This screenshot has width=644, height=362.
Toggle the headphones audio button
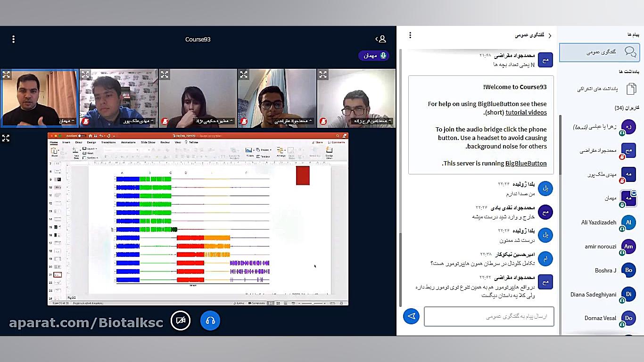pyautogui.click(x=210, y=321)
